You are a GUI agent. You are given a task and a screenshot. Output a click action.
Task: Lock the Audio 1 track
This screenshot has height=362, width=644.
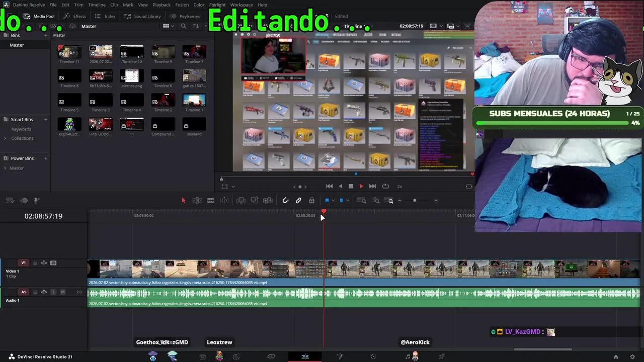point(35,292)
